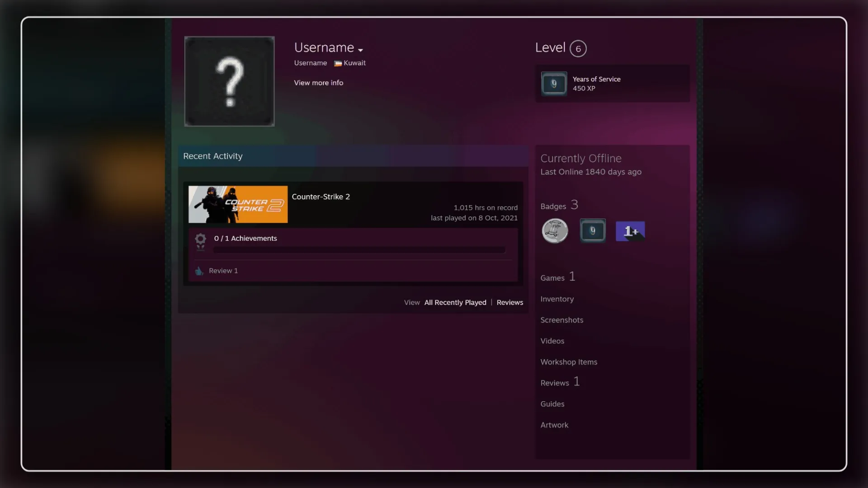Open the Games 1 link
This screenshot has height=488, width=868.
[x=558, y=277]
